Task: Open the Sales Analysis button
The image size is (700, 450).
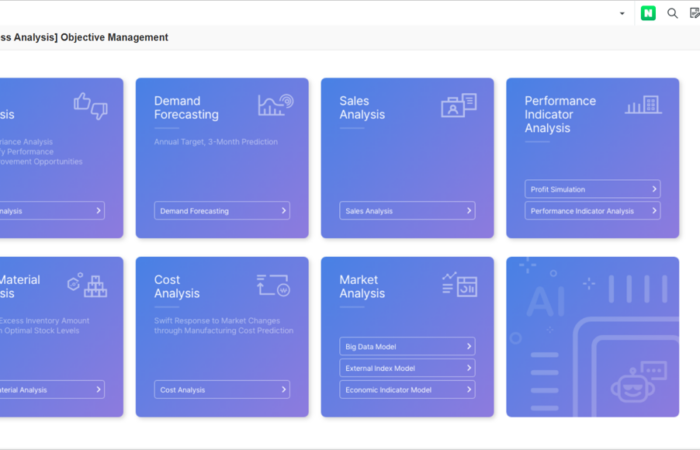Action: coord(407,211)
